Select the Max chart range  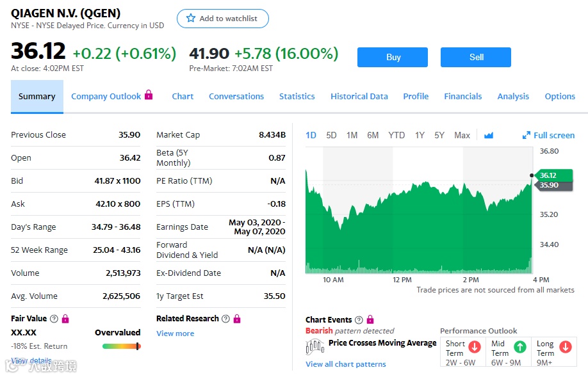462,135
